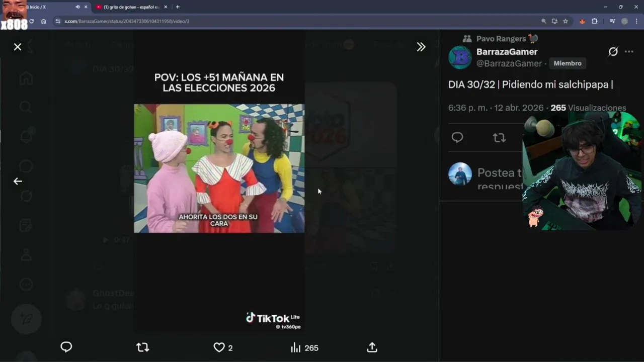Open BarrazaGamer profile avatar

(460, 57)
